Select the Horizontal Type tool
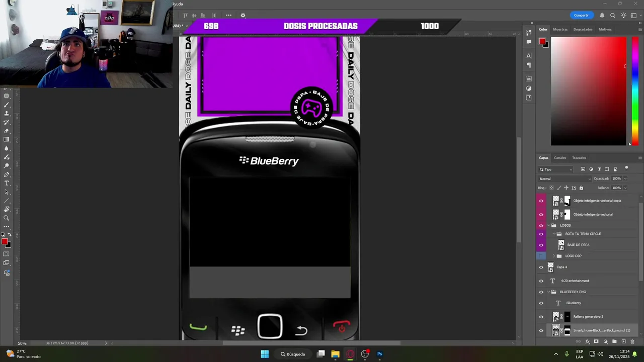Screen dimensions: 644x362 [7, 183]
